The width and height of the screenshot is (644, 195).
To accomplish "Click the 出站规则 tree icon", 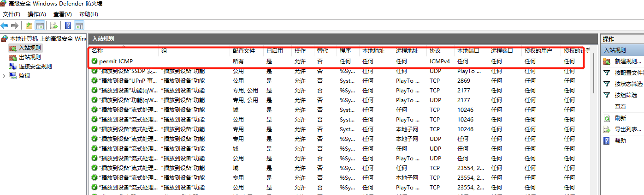I will 13,57.
